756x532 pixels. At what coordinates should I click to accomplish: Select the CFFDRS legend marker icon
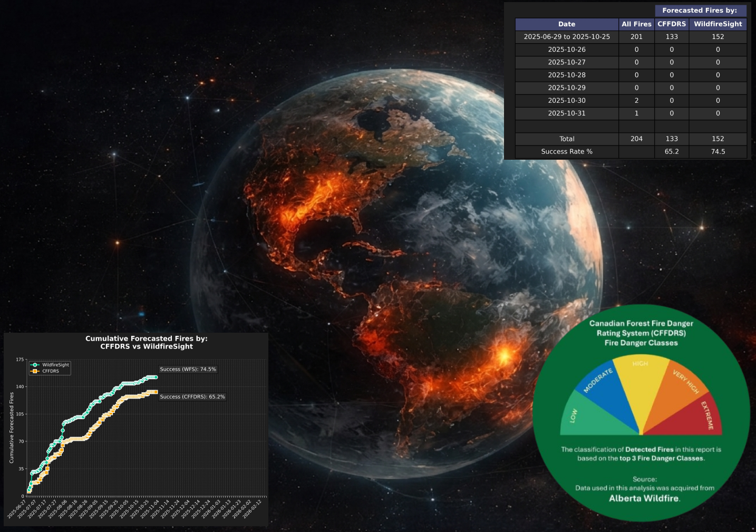click(36, 371)
